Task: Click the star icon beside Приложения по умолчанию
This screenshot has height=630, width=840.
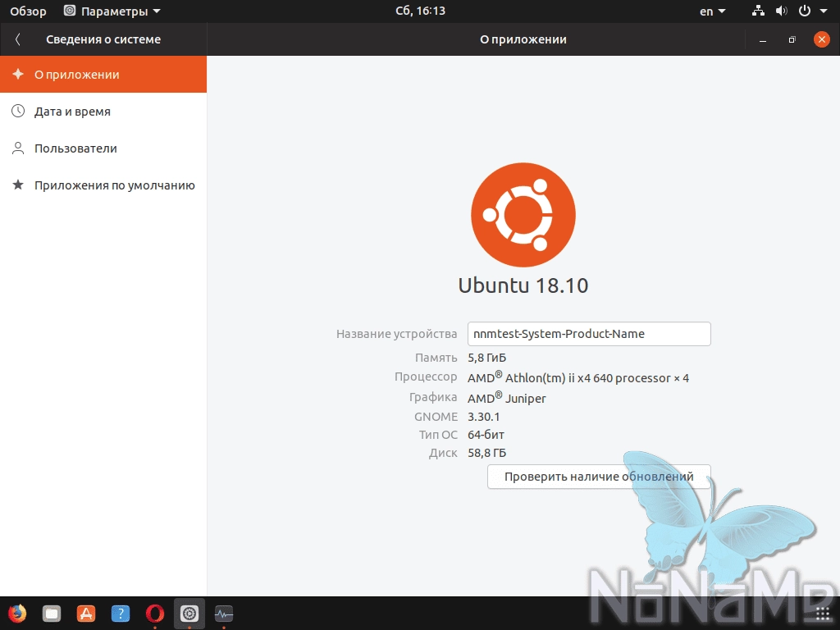Action: tap(18, 185)
